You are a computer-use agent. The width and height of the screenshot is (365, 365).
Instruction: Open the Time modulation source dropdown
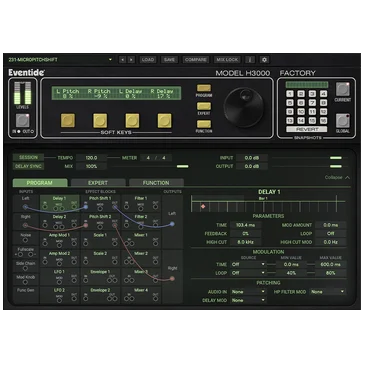click(248, 264)
